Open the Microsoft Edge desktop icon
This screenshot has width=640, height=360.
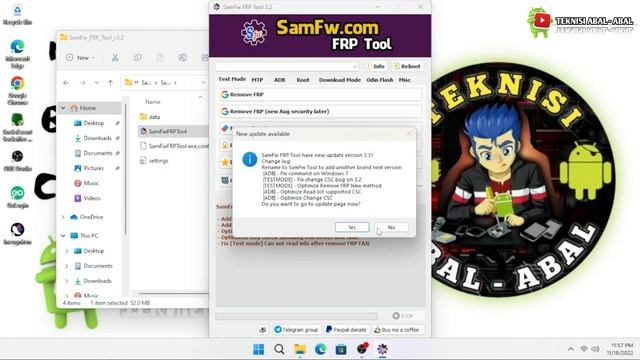(18, 53)
